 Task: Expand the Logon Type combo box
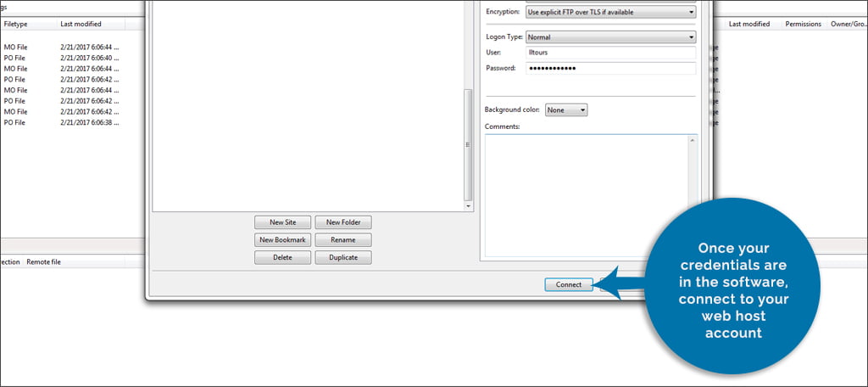(610, 37)
